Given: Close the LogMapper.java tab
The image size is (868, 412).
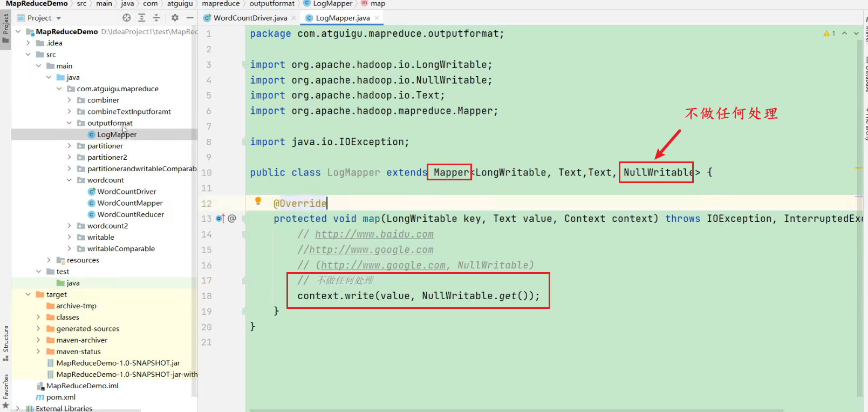Looking at the screenshot, I should tap(377, 18).
